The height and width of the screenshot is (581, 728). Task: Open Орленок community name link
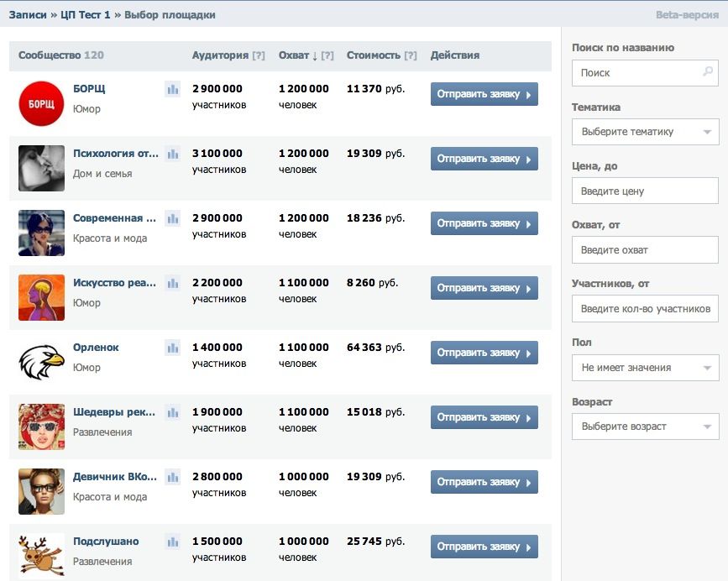coord(96,347)
